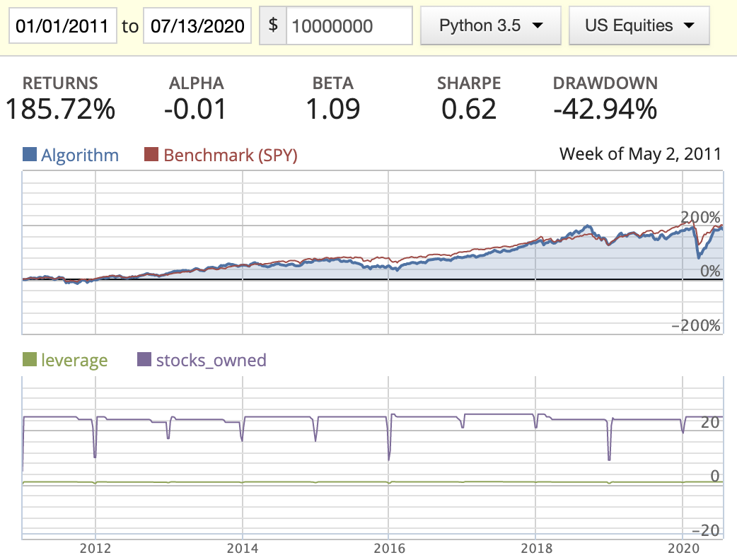Click the blue Algorithm color swatch
The image size is (737, 560).
click(30, 155)
